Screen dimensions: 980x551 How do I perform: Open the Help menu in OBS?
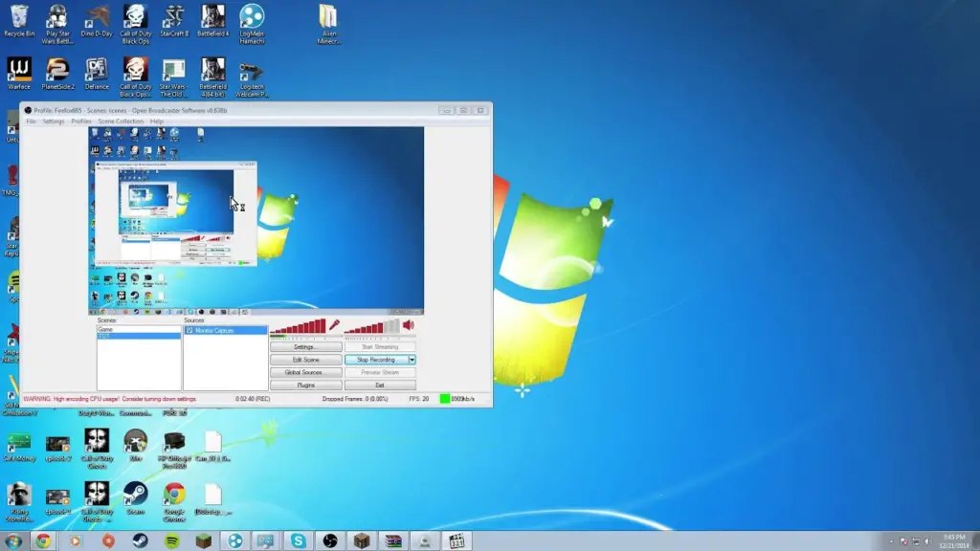157,121
